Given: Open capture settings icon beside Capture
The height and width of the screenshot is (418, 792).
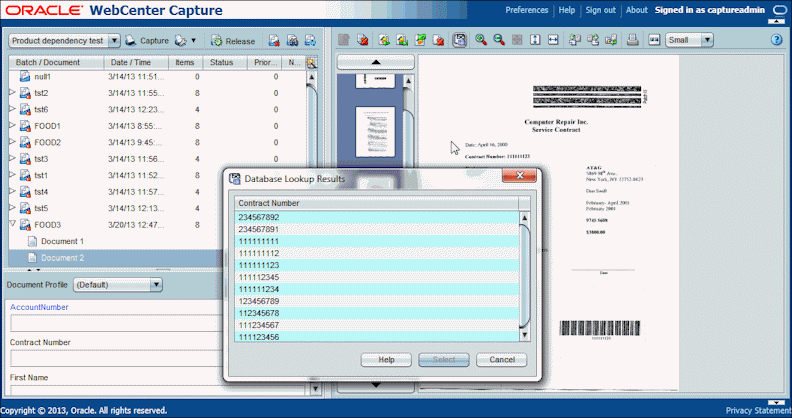Looking at the screenshot, I should 180,41.
